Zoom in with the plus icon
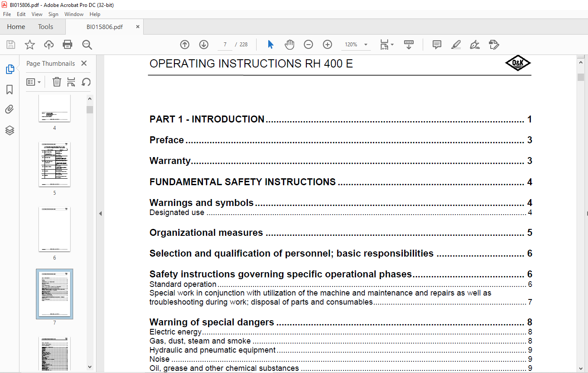 point(328,45)
